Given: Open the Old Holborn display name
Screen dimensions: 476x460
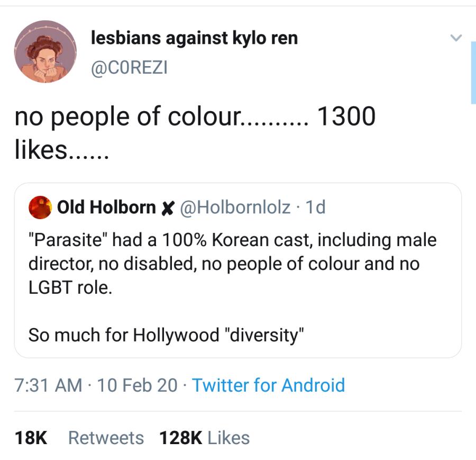Looking at the screenshot, I should [x=106, y=208].
